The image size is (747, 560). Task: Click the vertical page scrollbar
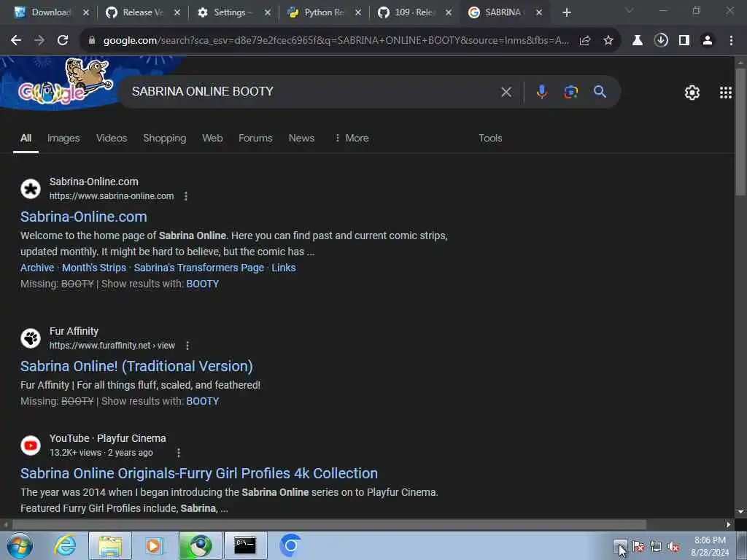coord(740,132)
